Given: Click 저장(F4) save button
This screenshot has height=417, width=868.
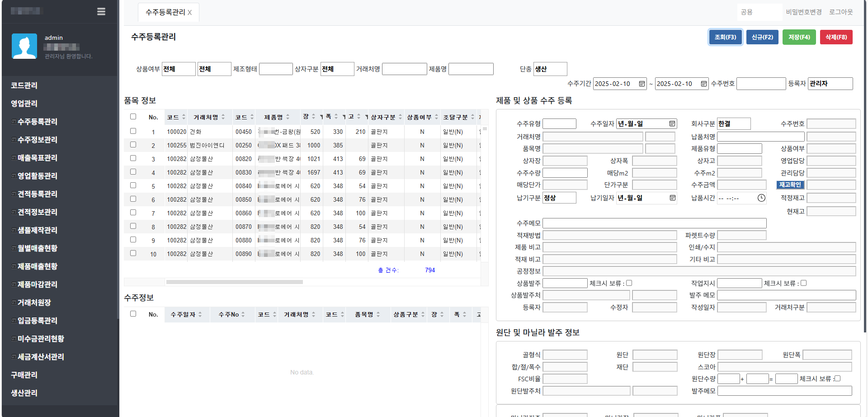Looking at the screenshot, I should (x=799, y=37).
